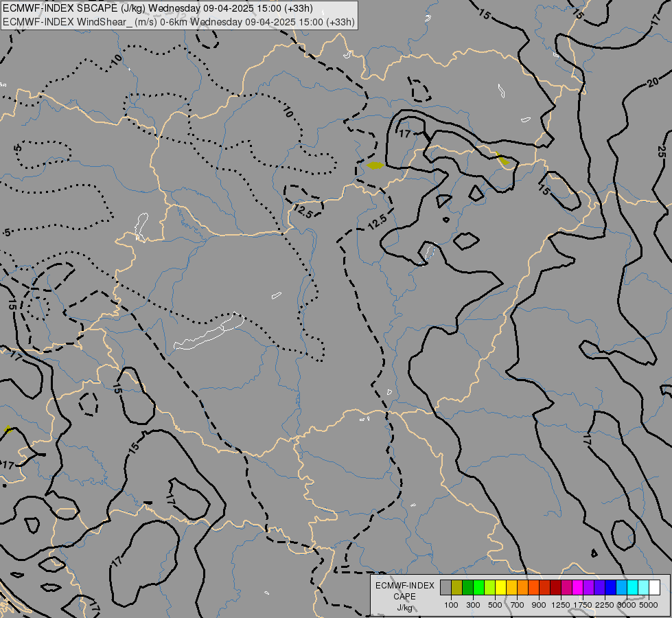
Task: Select the orange-red legend swatch
Action: pyautogui.click(x=533, y=587)
